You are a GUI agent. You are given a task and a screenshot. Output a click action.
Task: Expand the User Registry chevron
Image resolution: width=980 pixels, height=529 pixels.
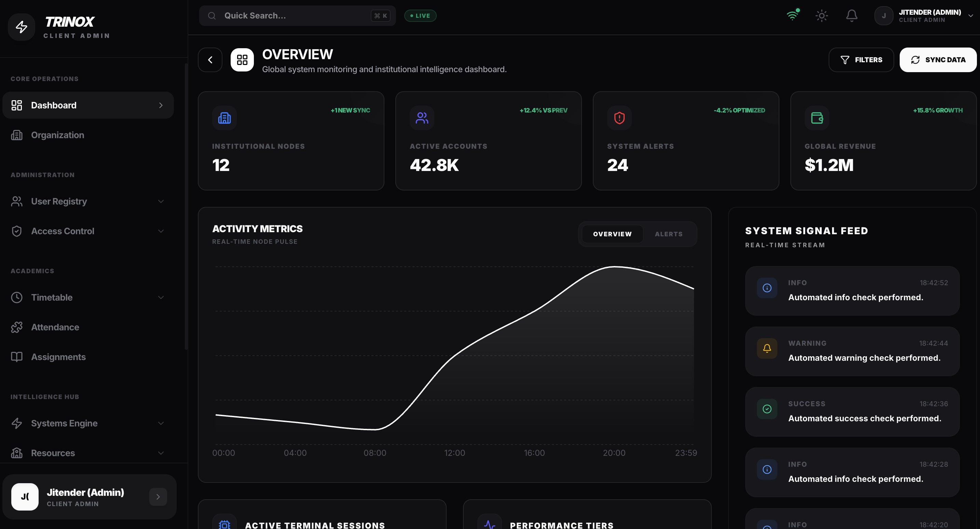pyautogui.click(x=161, y=201)
